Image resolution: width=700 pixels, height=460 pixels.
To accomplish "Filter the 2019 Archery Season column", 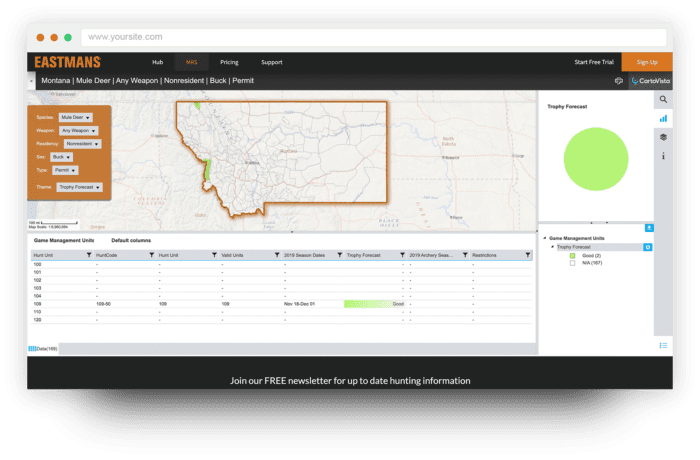I will (x=465, y=255).
